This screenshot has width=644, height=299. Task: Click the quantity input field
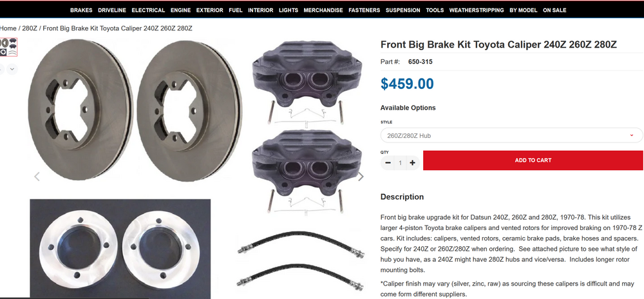click(x=400, y=163)
